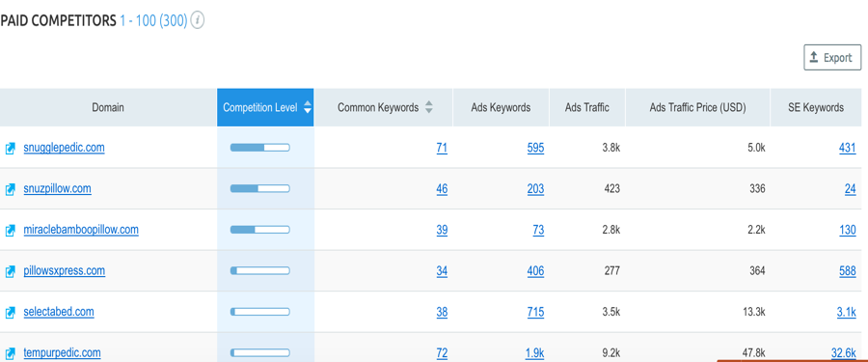Image resolution: width=868 pixels, height=362 pixels.
Task: Open external link icon for tempurpedic.com
Action: [10, 353]
